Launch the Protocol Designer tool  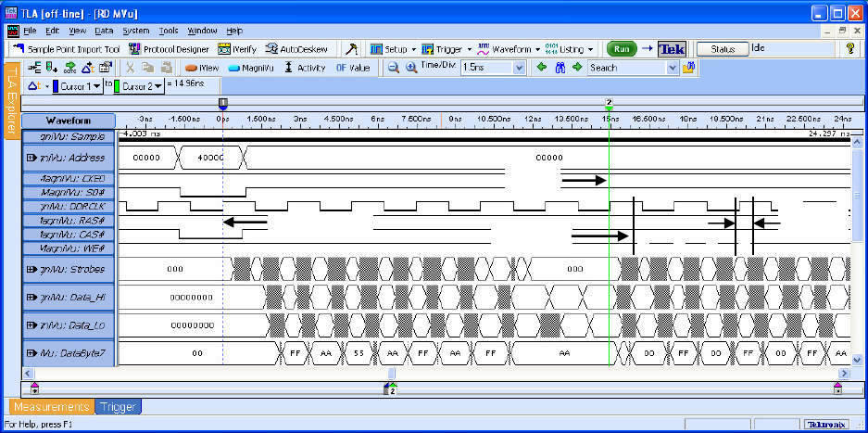[169, 49]
